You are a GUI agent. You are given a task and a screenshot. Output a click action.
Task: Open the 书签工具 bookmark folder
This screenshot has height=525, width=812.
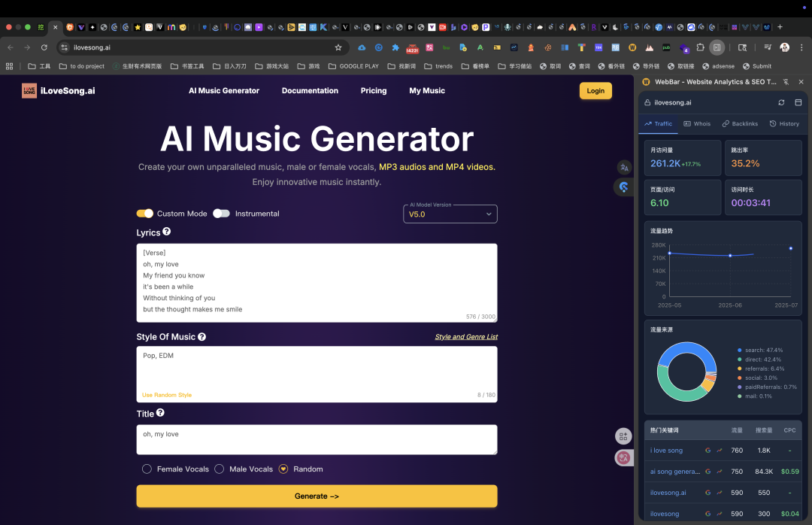point(187,66)
